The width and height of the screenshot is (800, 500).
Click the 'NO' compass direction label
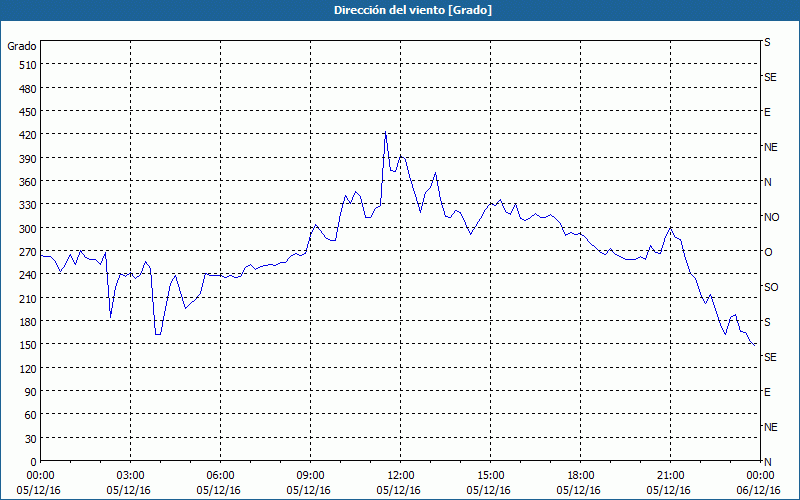point(771,217)
